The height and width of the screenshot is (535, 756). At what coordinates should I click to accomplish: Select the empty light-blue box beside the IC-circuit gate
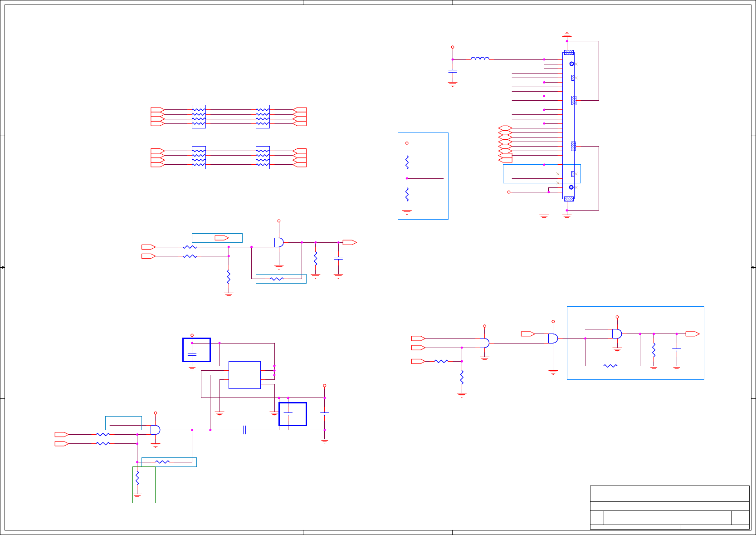(x=123, y=423)
